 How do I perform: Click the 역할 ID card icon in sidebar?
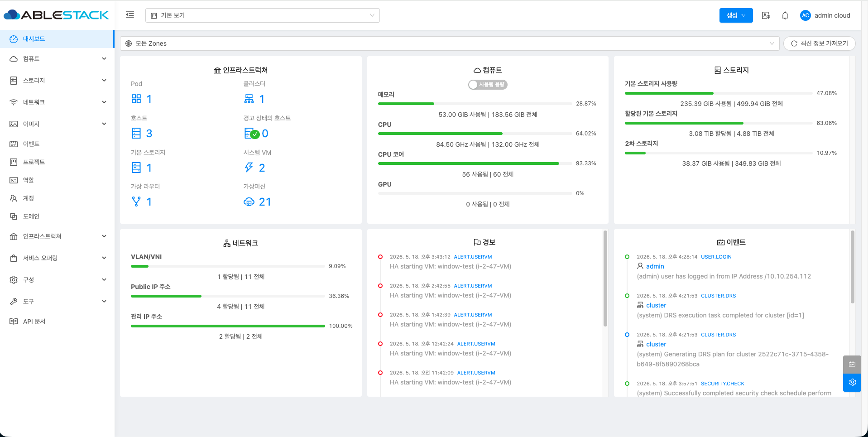[x=14, y=180]
